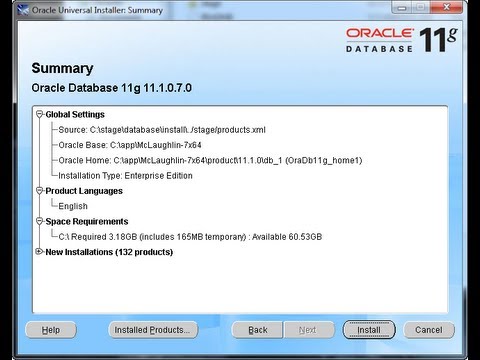Collapse the Global Settings tree node
The image size is (480, 360).
click(x=40, y=114)
